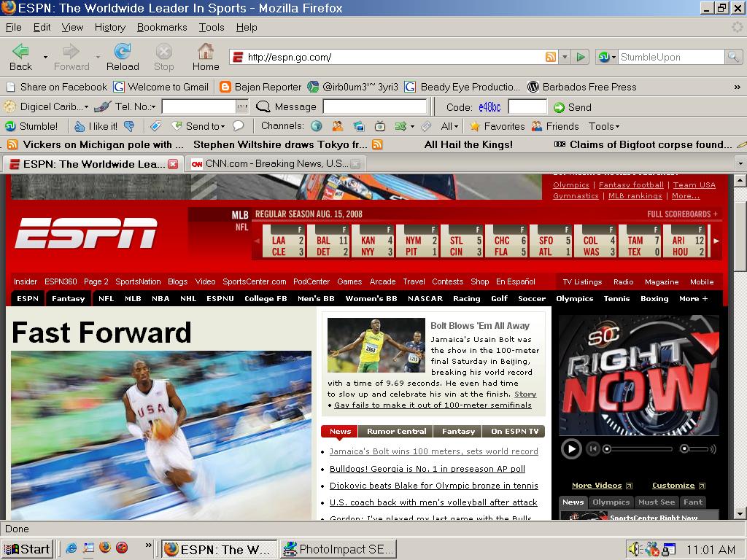Open the Start menu

pos(27,549)
